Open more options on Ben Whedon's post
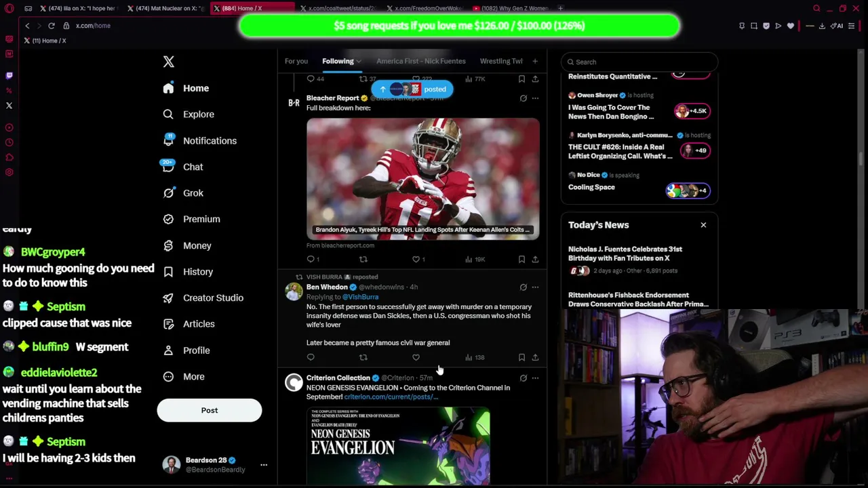Image resolution: width=868 pixels, height=488 pixels. point(535,287)
